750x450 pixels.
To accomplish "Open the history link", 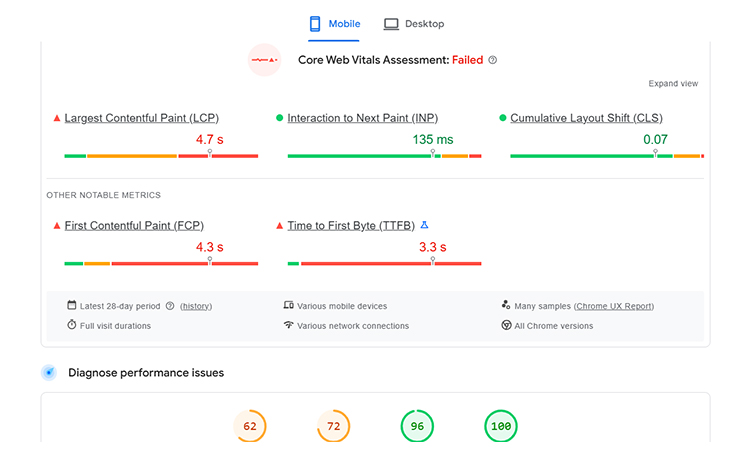I will [x=196, y=306].
